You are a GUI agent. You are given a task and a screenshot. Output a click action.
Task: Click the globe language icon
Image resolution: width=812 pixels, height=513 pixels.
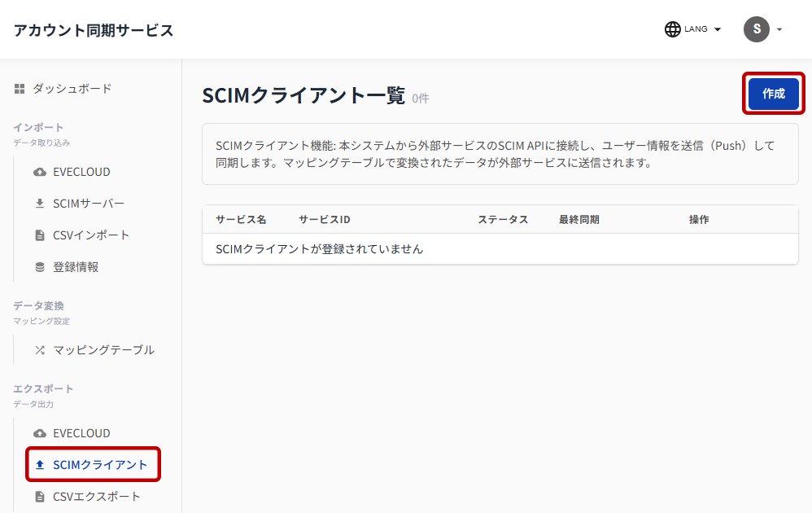point(672,29)
